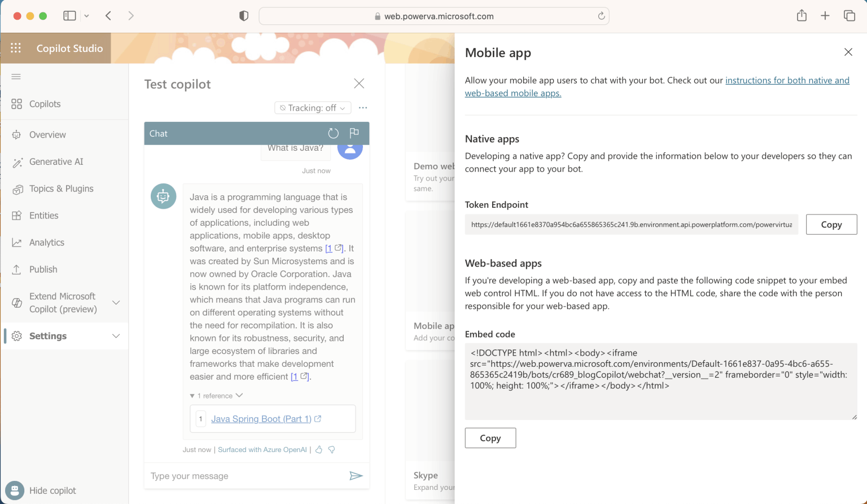
Task: Open the app launcher waffle icon
Action: tap(16, 48)
